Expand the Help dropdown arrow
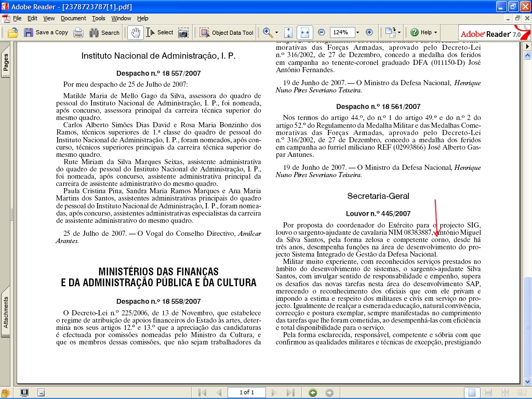Image resolution: width=532 pixels, height=399 pixels. (436, 33)
